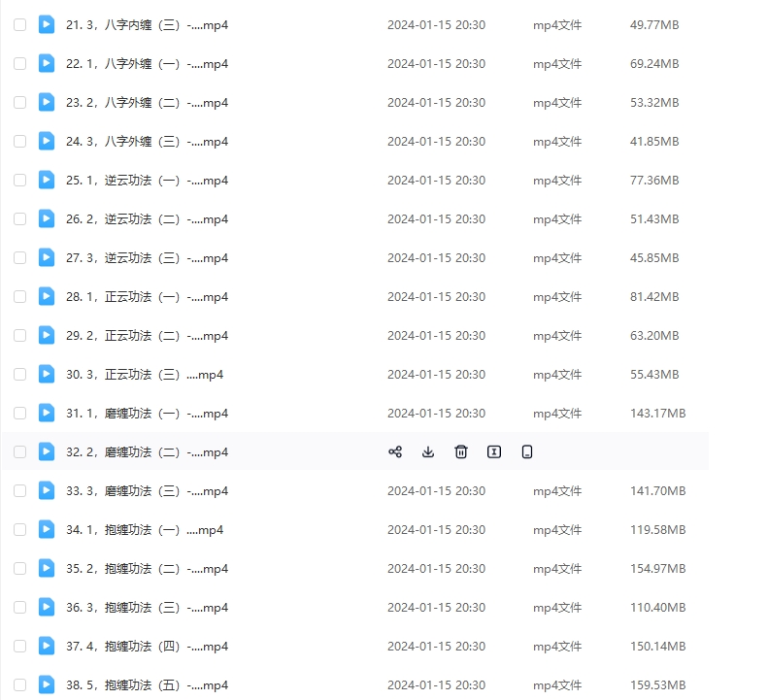
Task: Download the 磨缠功法（二） video file
Action: [428, 451]
